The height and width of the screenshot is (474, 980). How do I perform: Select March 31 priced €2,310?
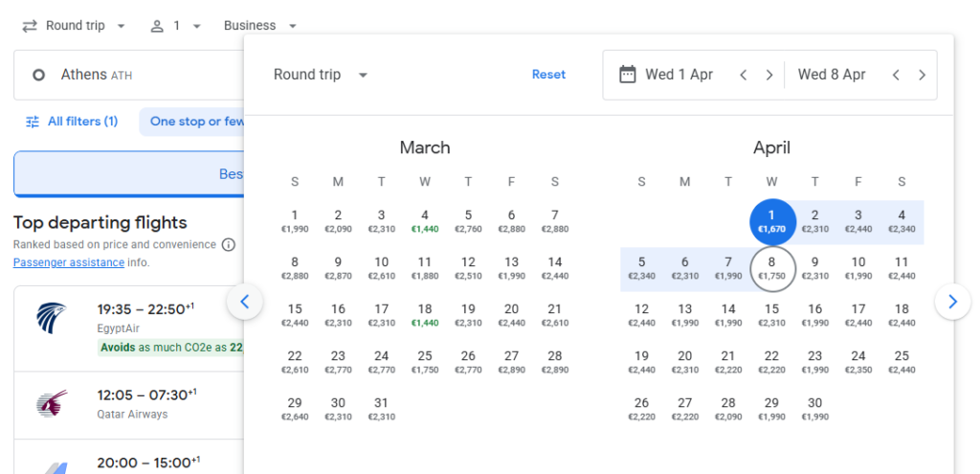pos(381,410)
